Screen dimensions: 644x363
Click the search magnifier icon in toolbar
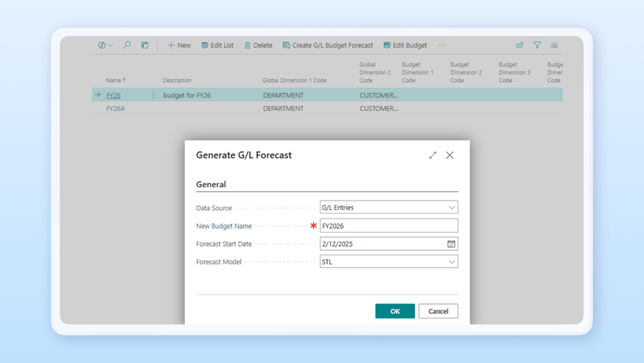coord(126,45)
